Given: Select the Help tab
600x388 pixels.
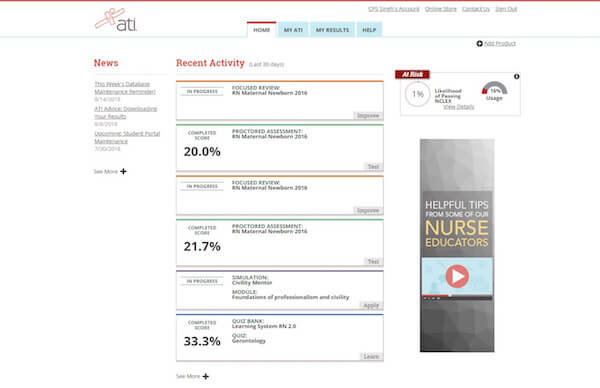Looking at the screenshot, I should pyautogui.click(x=369, y=30).
